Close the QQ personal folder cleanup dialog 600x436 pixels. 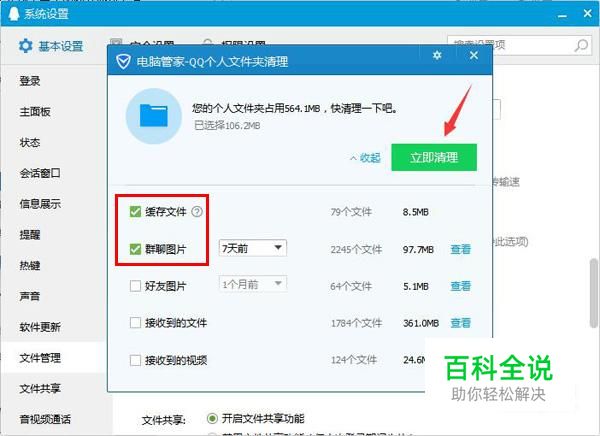(474, 56)
